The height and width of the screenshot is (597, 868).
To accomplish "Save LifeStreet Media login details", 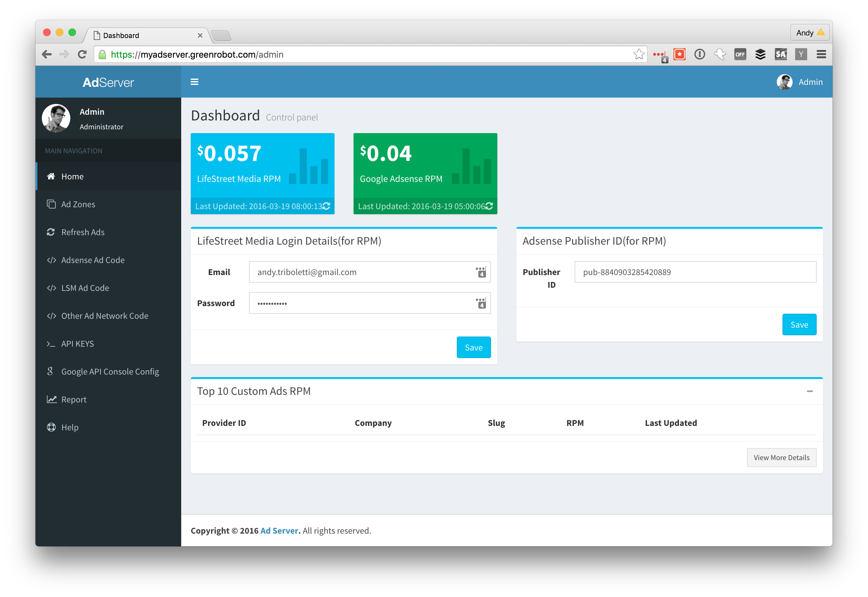I will (474, 348).
